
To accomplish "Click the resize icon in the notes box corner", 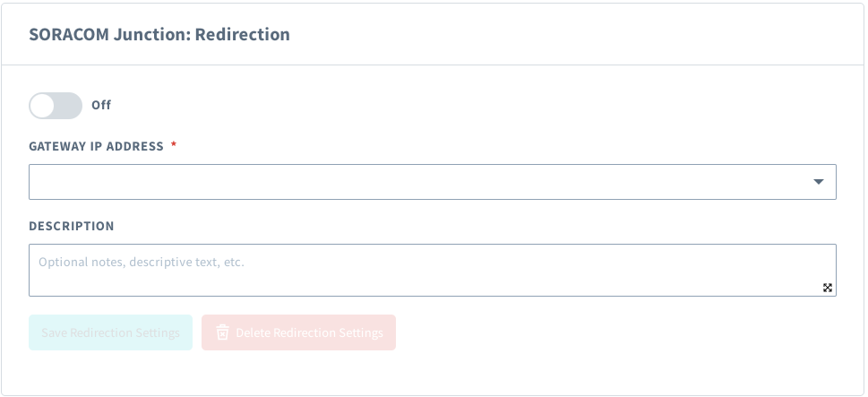I will 828,288.
